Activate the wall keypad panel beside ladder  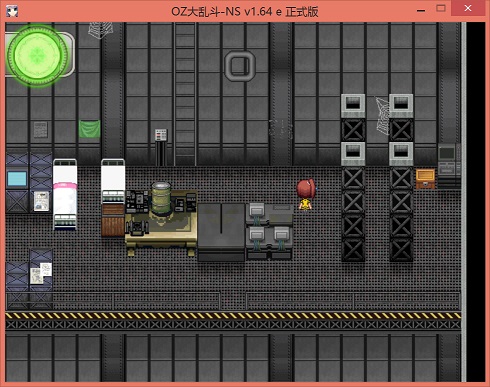click(x=161, y=135)
